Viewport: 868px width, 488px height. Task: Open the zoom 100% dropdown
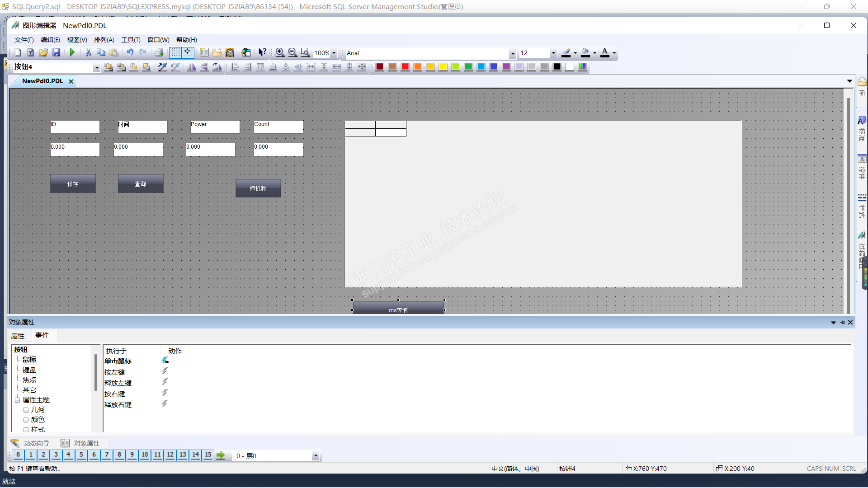point(334,53)
